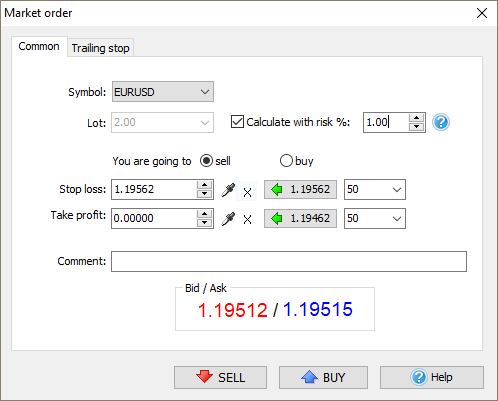Clear Take profit with the X icon
This screenshot has width=498, height=401.
tap(247, 219)
